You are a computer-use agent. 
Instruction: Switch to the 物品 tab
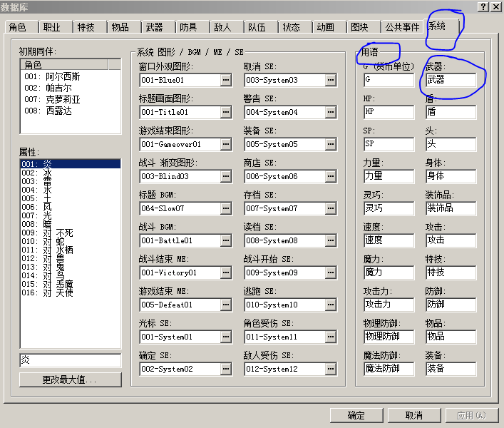point(124,27)
